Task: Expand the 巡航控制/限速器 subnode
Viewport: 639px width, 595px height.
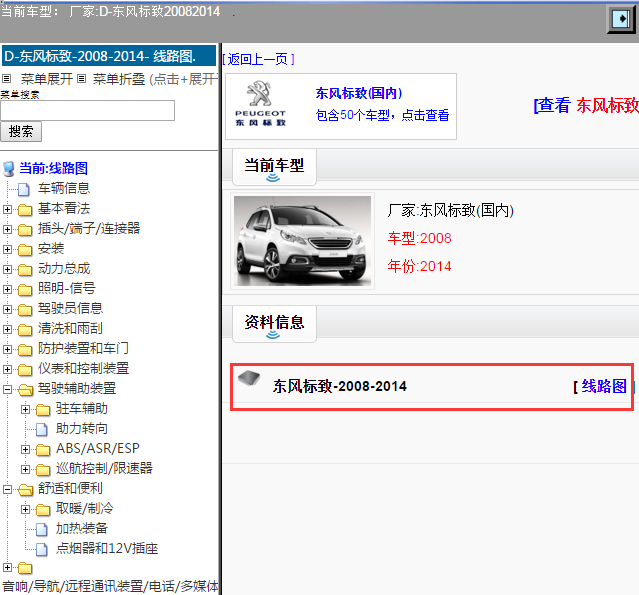Action: (25, 469)
